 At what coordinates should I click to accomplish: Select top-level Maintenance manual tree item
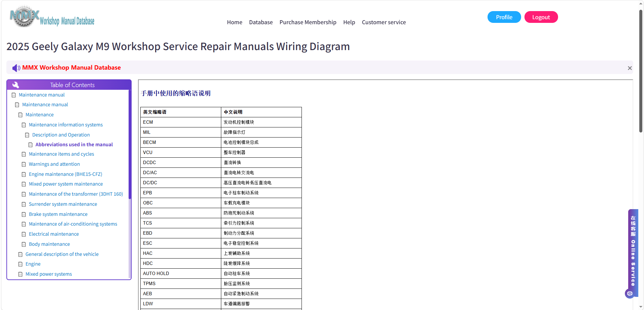42,95
